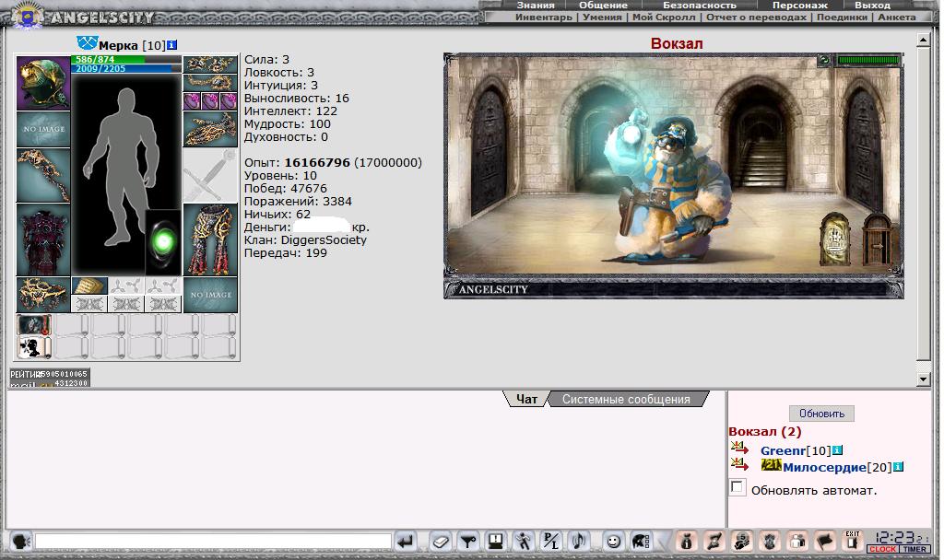Open the Инвентарь submenu link

(544, 17)
